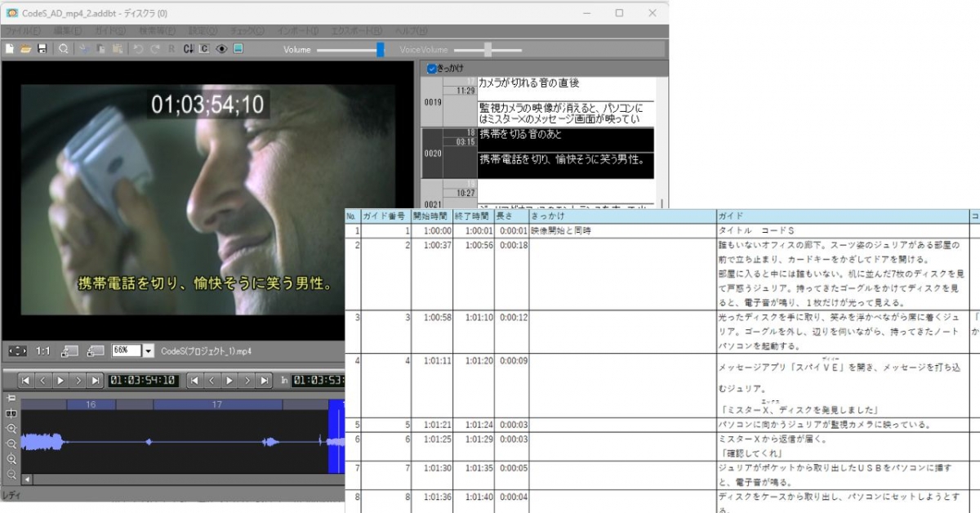Click the R icon in the toolbar

(x=171, y=49)
